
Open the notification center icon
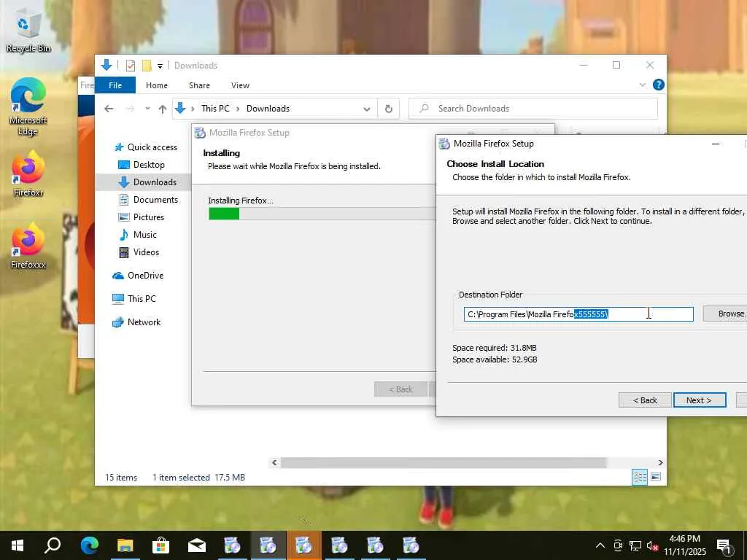[x=724, y=545]
